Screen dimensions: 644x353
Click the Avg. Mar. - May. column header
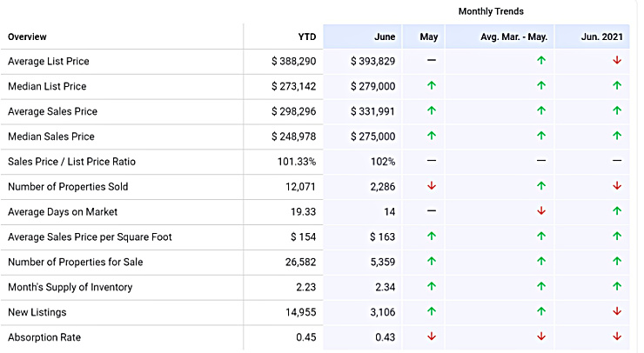[513, 37]
